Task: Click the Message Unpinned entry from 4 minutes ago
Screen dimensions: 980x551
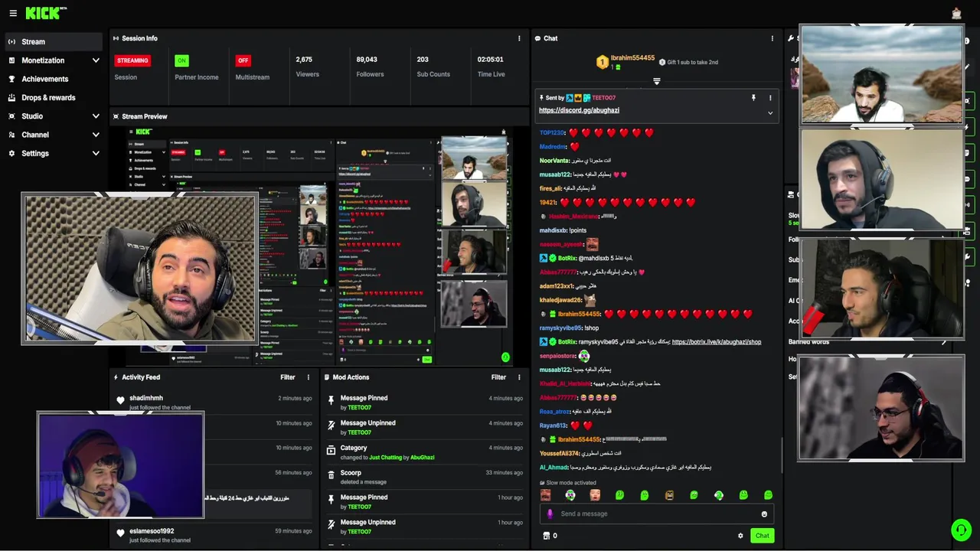Action: coord(426,427)
